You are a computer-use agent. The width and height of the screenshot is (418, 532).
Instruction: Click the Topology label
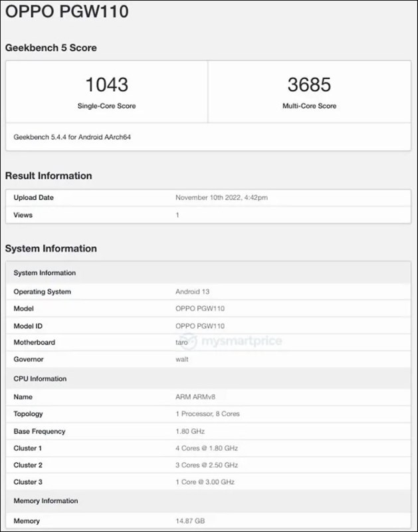pyautogui.click(x=28, y=414)
